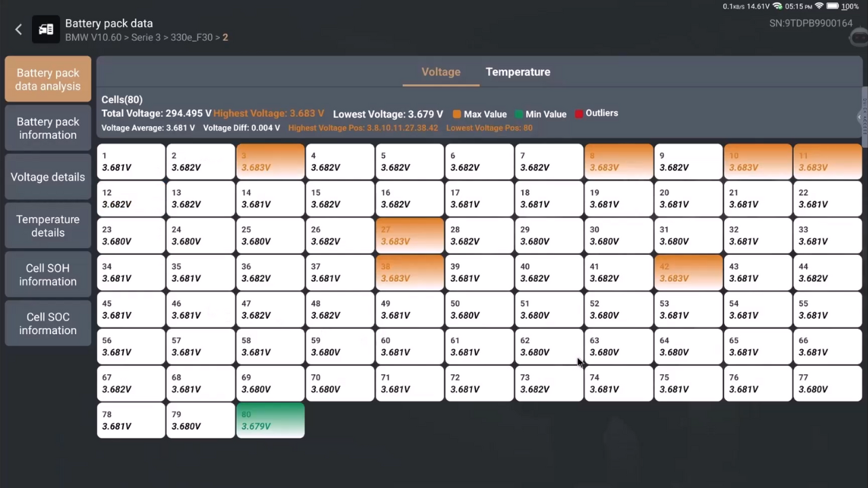Click the panel collapse arrow on right edge

click(x=860, y=117)
